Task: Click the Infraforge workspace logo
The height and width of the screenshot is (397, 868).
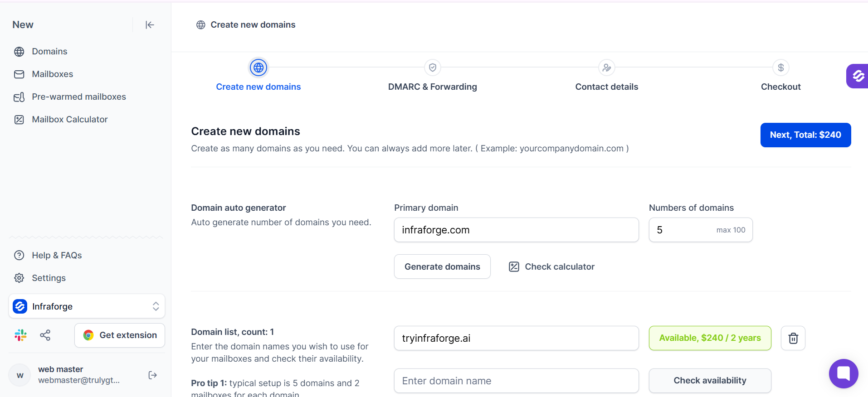Action: click(x=20, y=306)
